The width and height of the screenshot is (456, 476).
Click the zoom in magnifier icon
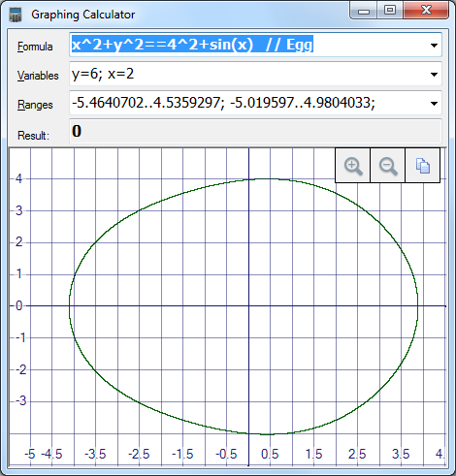[x=353, y=166]
